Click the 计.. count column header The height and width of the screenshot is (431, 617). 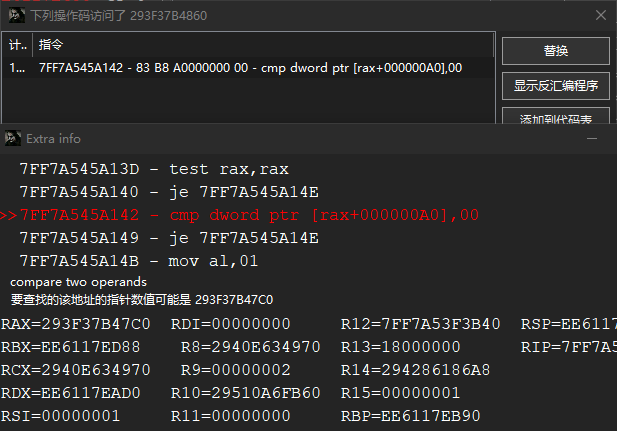tap(18, 45)
